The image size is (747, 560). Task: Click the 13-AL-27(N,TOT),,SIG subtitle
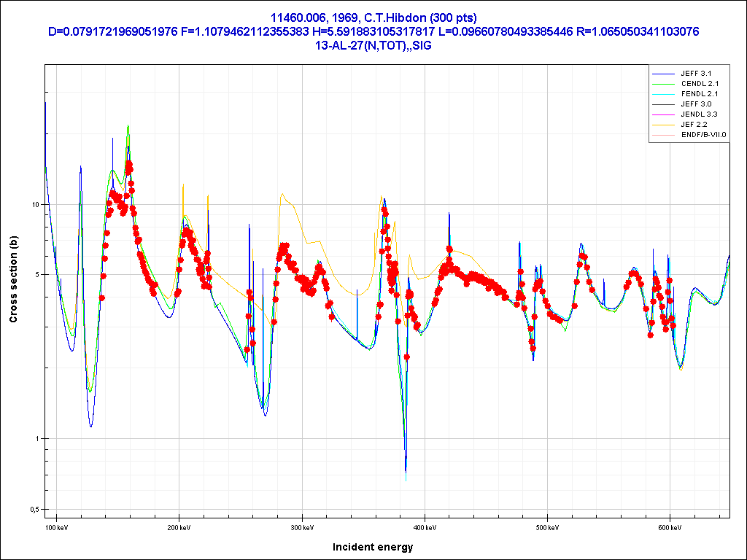373,45
